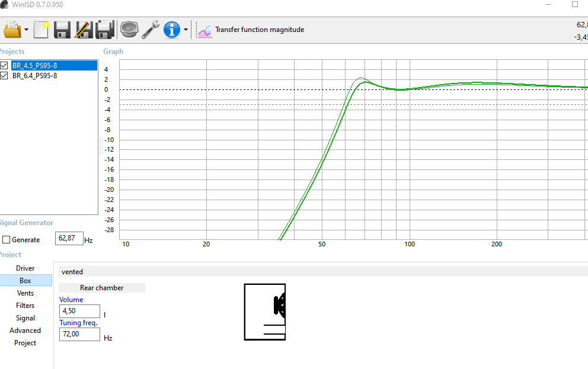Open project folder icon

(x=12, y=30)
